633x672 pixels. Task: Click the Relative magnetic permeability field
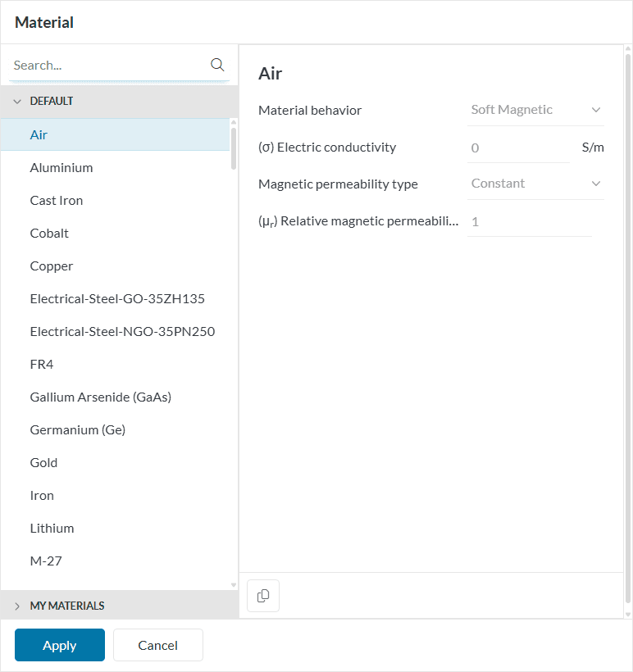[528, 221]
